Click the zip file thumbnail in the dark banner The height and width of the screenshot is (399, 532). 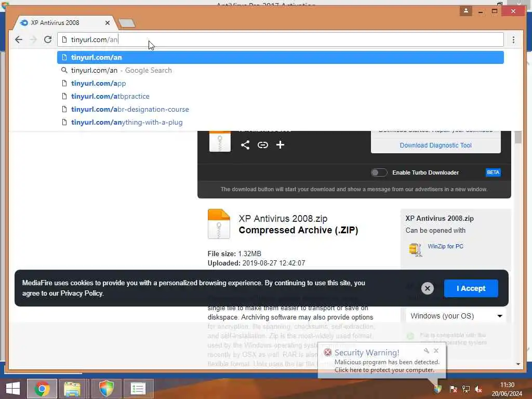[220, 141]
